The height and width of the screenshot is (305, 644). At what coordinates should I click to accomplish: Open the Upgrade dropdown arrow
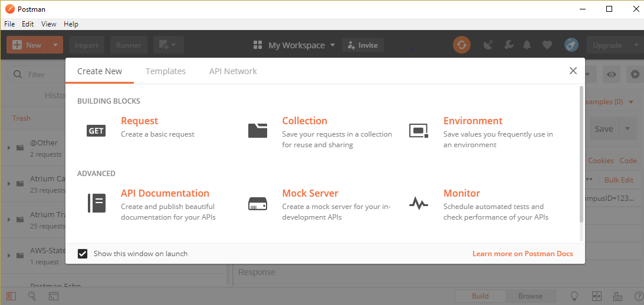635,45
